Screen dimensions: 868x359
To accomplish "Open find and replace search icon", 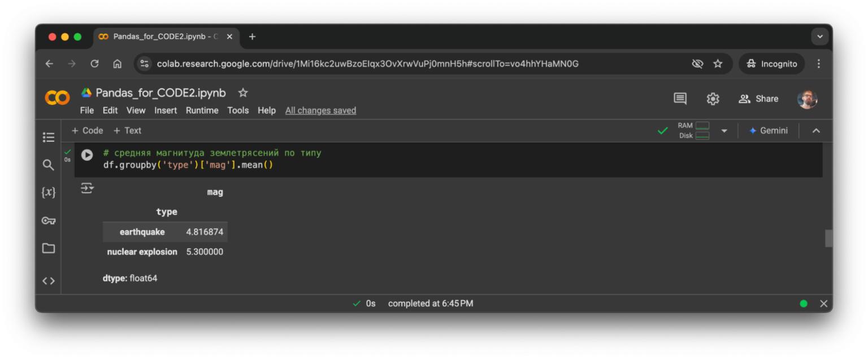I will pyautogui.click(x=49, y=165).
